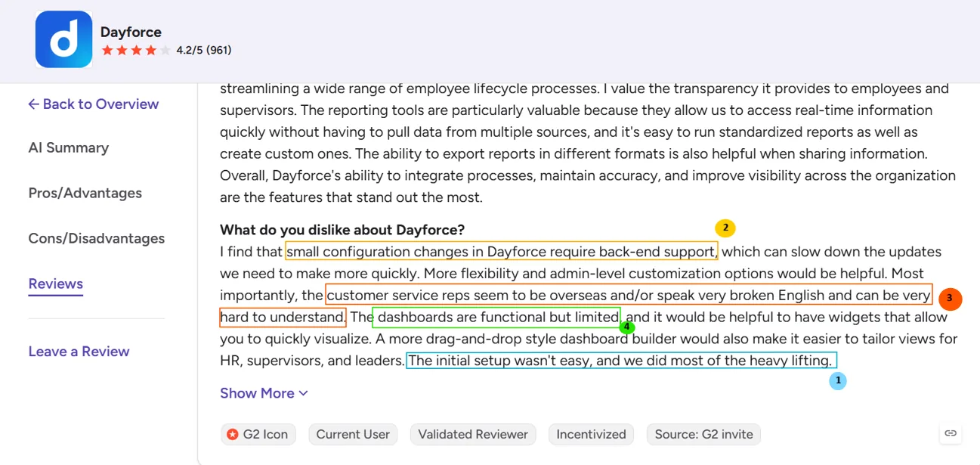Copy review link via chain icon

click(951, 433)
